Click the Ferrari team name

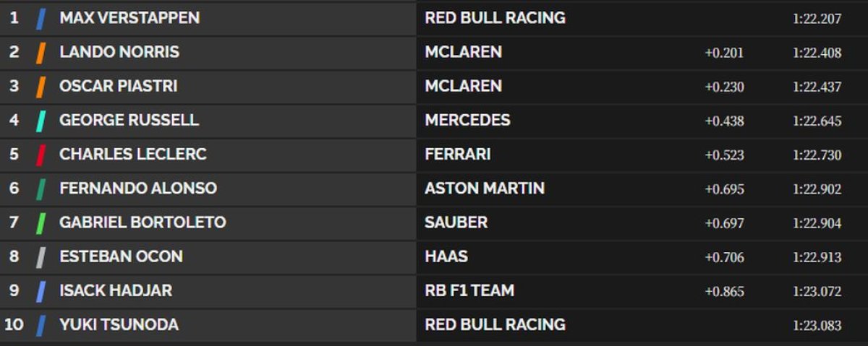coord(457,154)
